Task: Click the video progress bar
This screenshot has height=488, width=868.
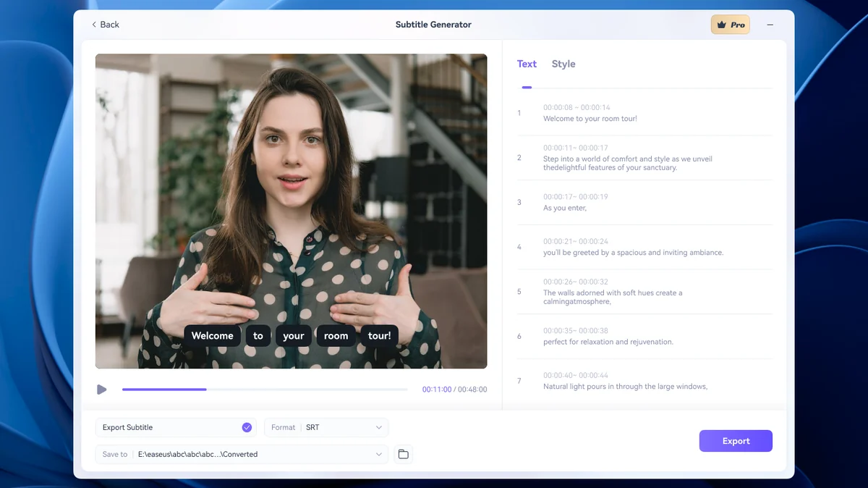Action: (265, 390)
